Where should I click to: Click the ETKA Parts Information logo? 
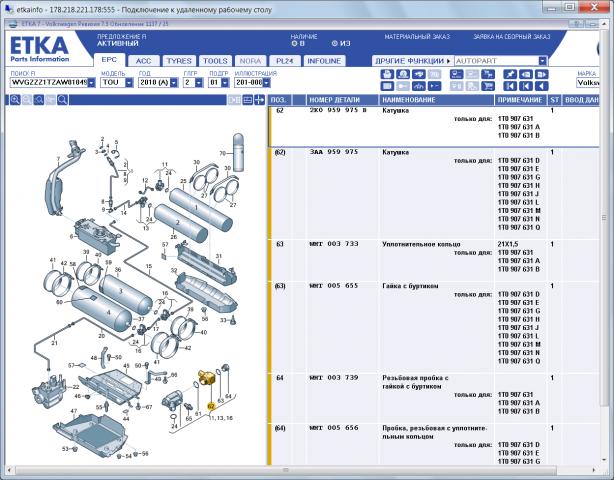[40, 49]
